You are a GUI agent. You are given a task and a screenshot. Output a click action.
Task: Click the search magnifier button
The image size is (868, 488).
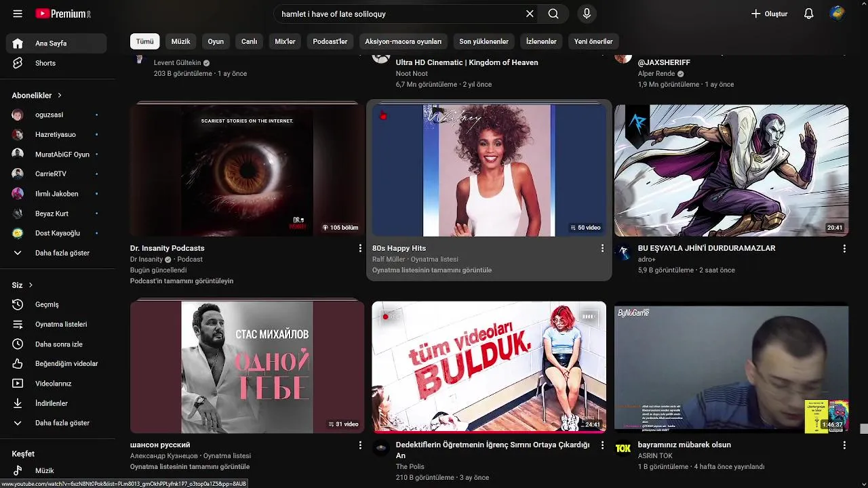click(x=553, y=14)
